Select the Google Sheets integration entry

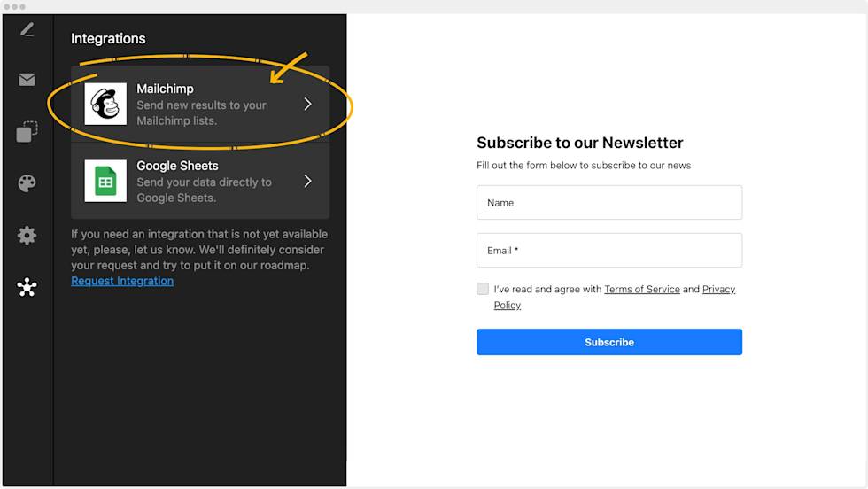click(201, 182)
